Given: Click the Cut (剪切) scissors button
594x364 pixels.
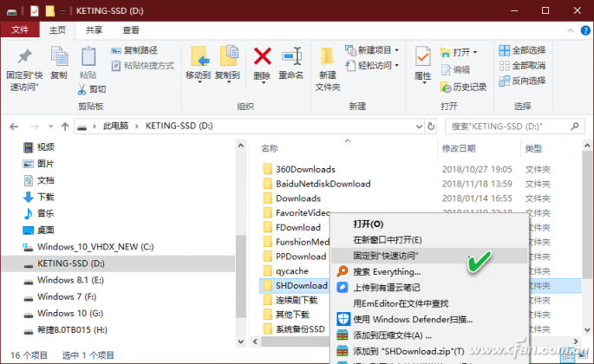Looking at the screenshot, I should pos(92,89).
